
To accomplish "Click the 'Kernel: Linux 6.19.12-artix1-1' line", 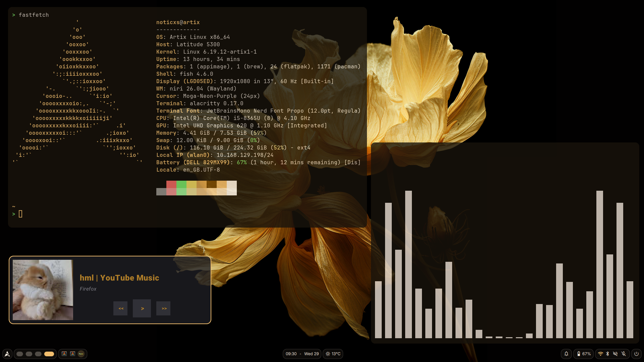I will tap(206, 52).
